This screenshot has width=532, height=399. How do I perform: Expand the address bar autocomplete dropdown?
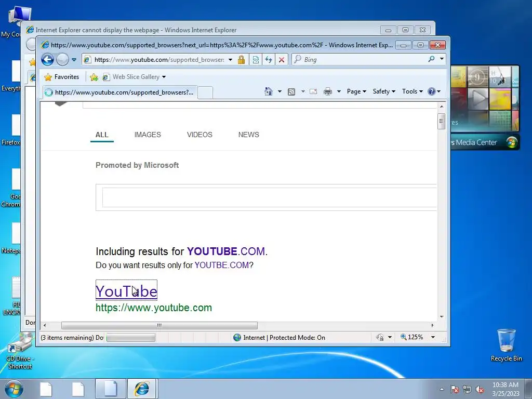pyautogui.click(x=230, y=60)
